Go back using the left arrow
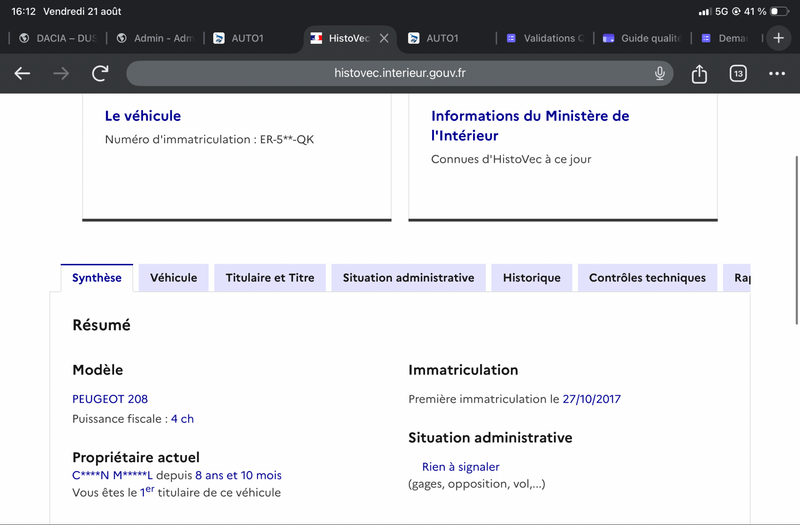 [22, 73]
